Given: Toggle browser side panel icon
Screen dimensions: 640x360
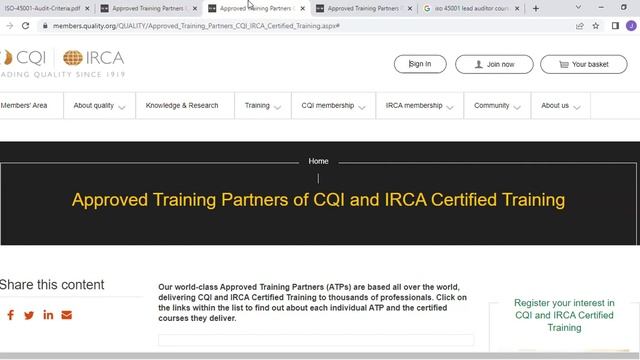Looking at the screenshot, I should click(x=615, y=26).
